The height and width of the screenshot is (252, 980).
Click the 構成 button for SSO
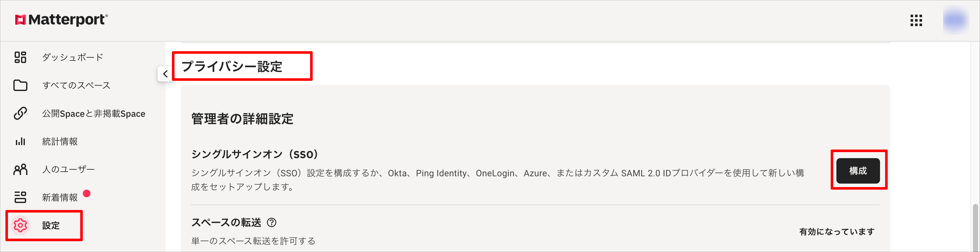tap(858, 171)
